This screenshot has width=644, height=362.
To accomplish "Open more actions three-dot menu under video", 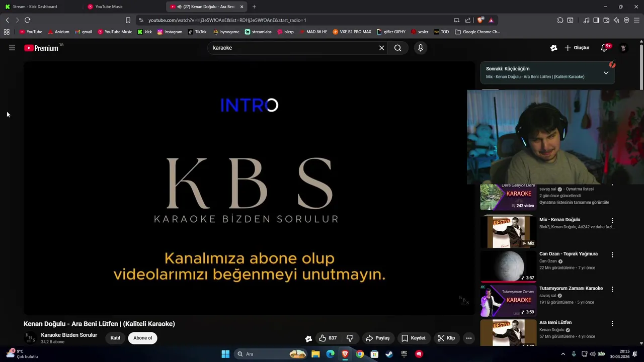I will tap(469, 338).
